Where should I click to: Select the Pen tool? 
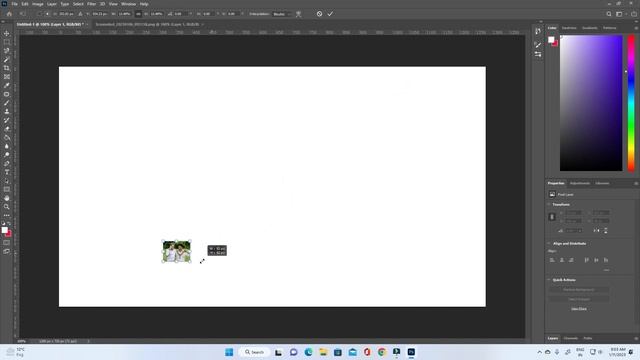(7, 164)
